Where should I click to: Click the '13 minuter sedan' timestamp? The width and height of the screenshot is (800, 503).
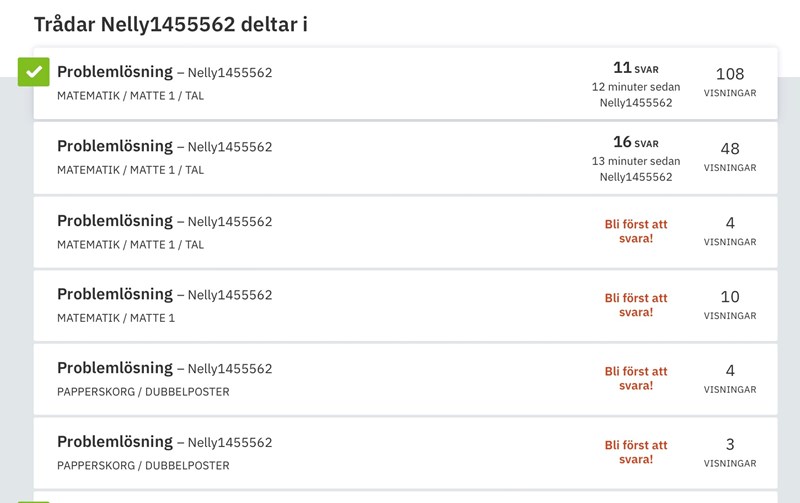point(636,161)
